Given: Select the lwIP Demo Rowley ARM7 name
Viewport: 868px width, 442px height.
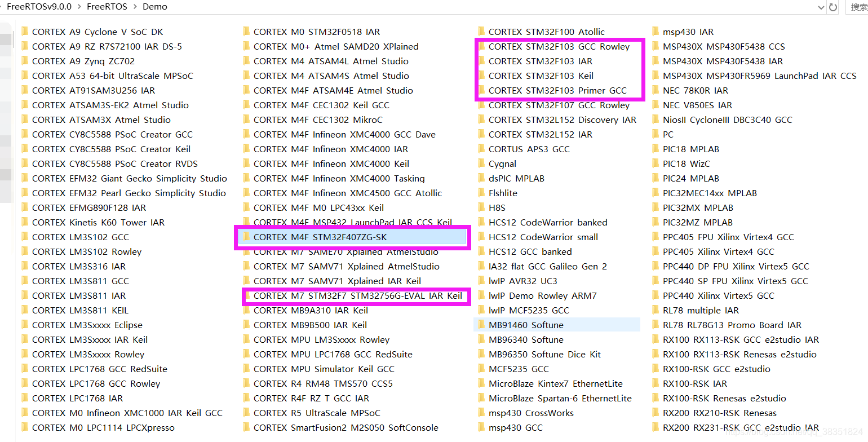Looking at the screenshot, I should (x=543, y=295).
